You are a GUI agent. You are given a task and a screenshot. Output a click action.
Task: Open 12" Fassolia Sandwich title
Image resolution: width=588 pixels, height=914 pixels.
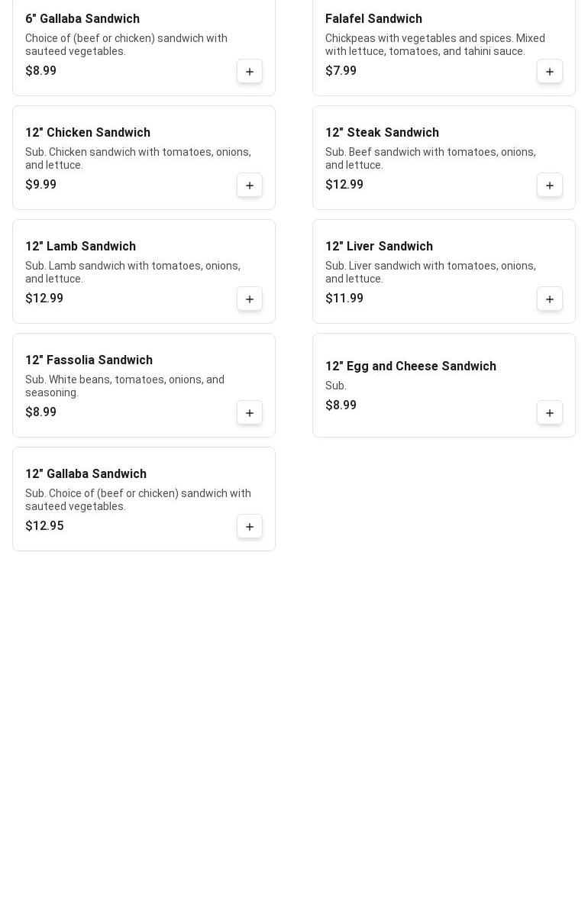(89, 360)
